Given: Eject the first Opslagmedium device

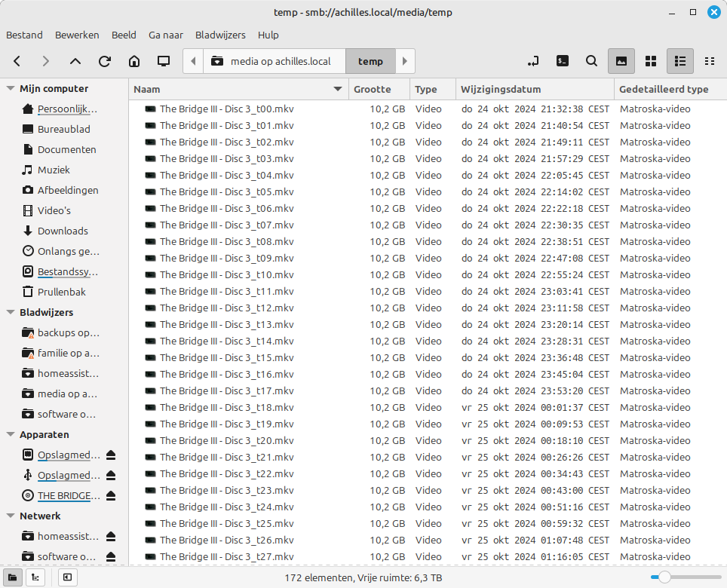Looking at the screenshot, I should (x=111, y=455).
